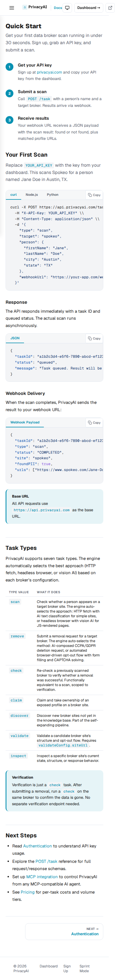Go to Next: Authentication page card
This screenshot has height=980, width=115.
tap(64, 931)
